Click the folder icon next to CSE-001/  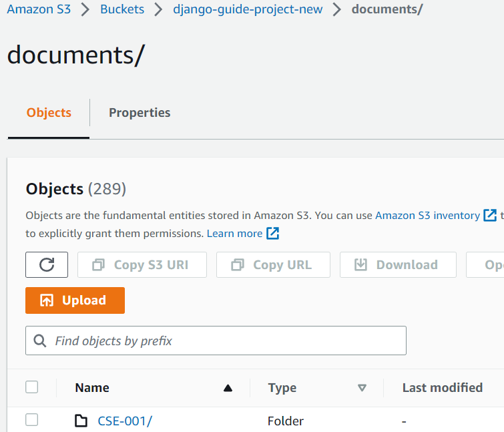click(x=81, y=421)
